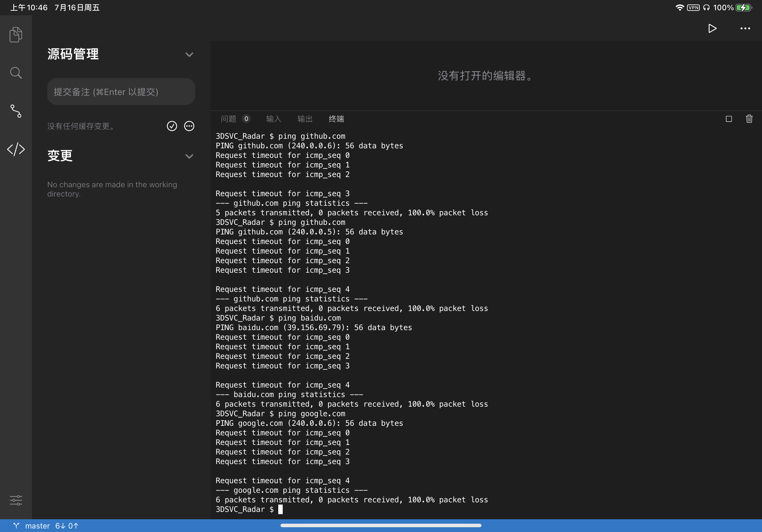Open the code runner panel
762x532 pixels.
click(16, 149)
